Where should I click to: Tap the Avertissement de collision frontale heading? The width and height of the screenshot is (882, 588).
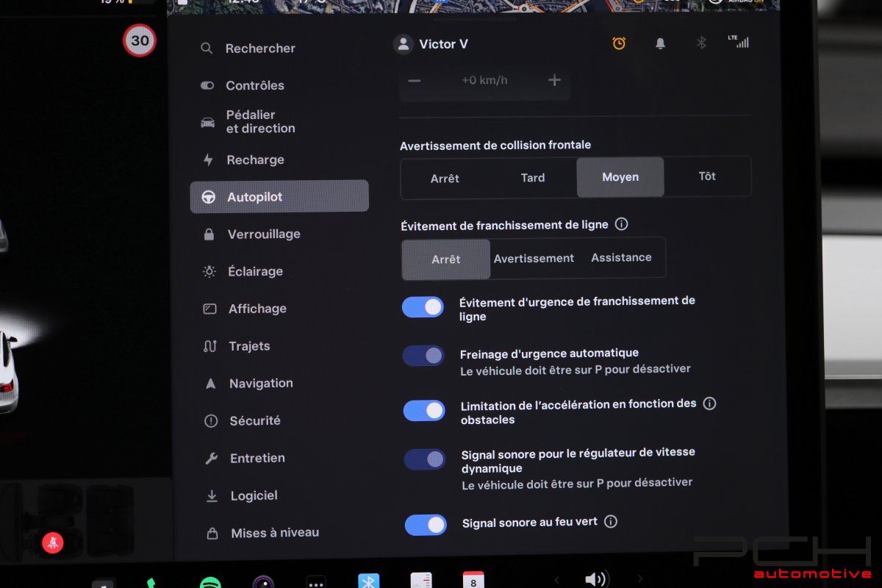[x=495, y=146]
